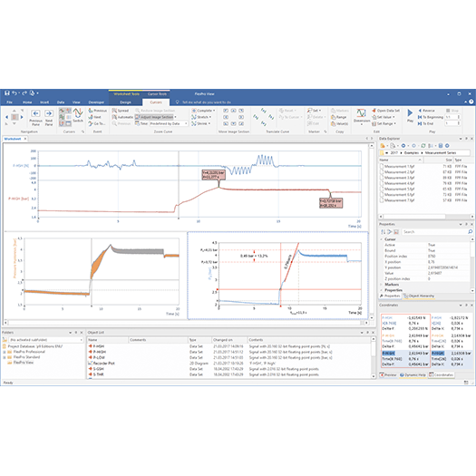Toggle Adjust Image Section option
The width and height of the screenshot is (476, 476).
click(155, 117)
